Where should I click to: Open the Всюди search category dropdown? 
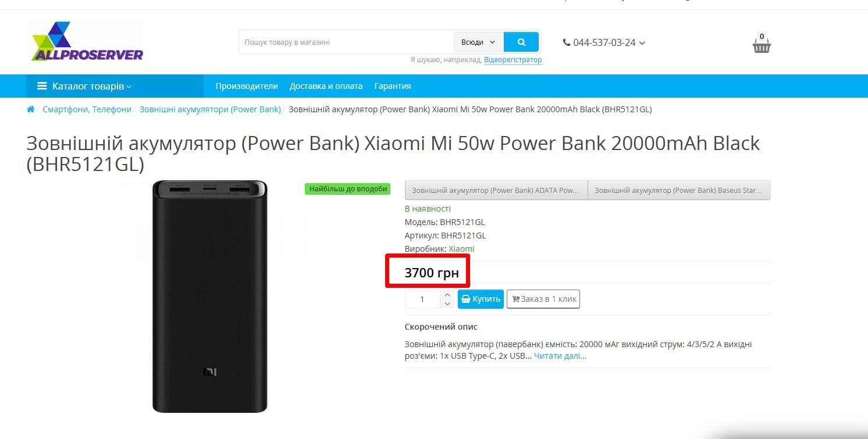coord(478,42)
